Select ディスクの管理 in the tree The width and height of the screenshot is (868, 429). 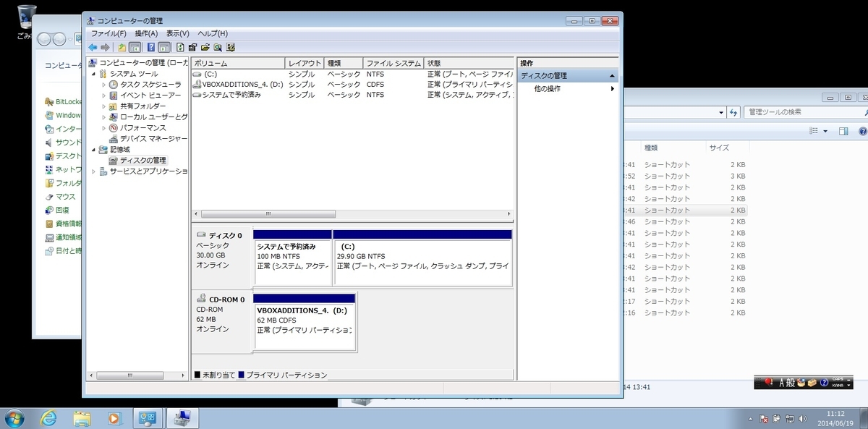point(137,160)
